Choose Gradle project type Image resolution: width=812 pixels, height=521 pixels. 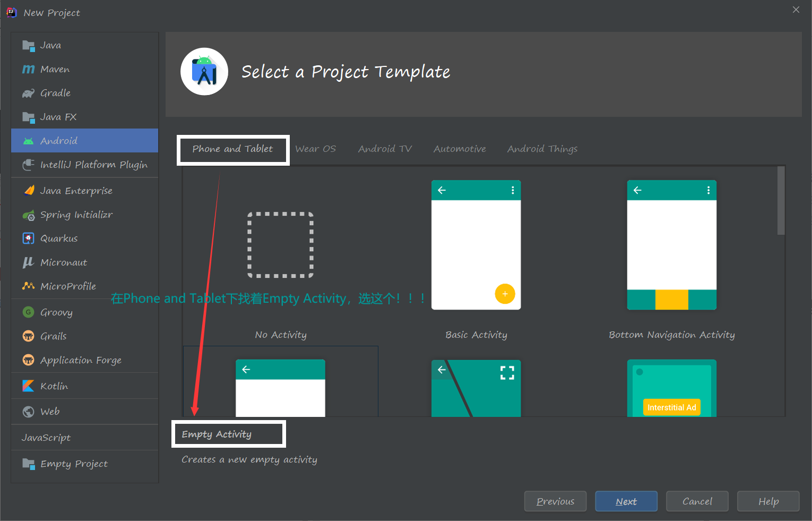pyautogui.click(x=85, y=93)
